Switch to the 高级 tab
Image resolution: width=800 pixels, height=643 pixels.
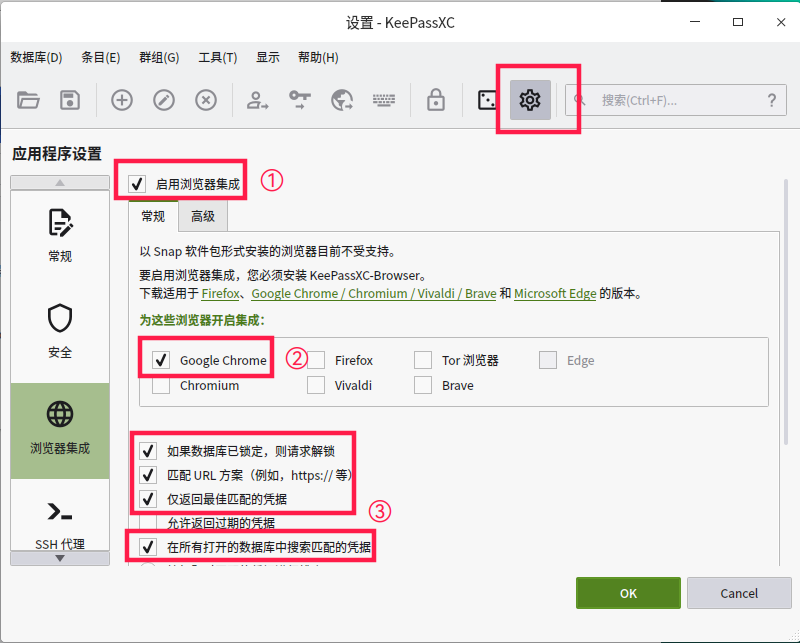coord(203,216)
